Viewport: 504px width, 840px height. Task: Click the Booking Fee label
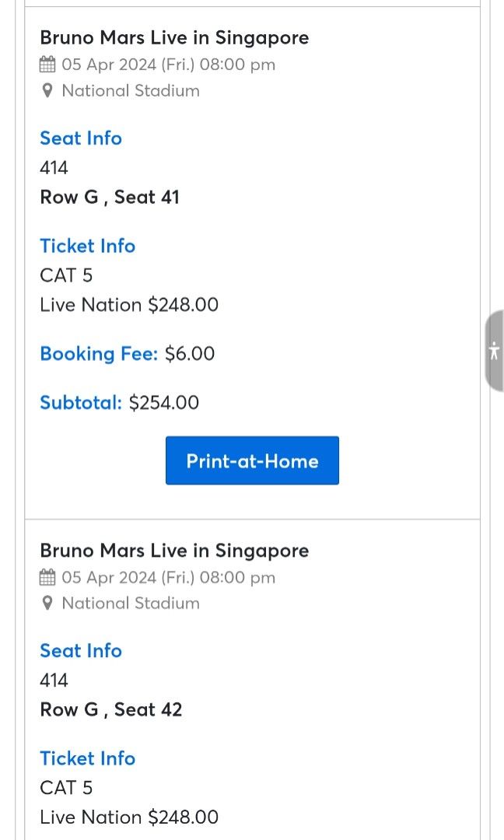(99, 354)
